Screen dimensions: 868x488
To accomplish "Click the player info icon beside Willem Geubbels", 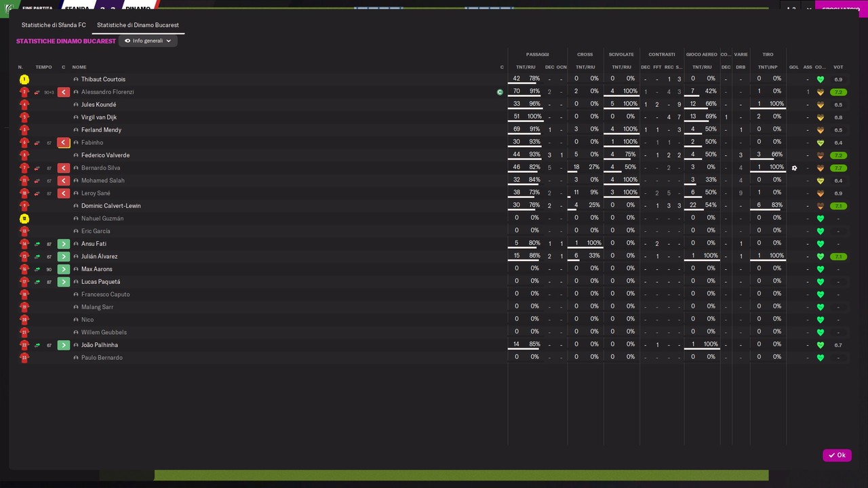I will pos(76,333).
